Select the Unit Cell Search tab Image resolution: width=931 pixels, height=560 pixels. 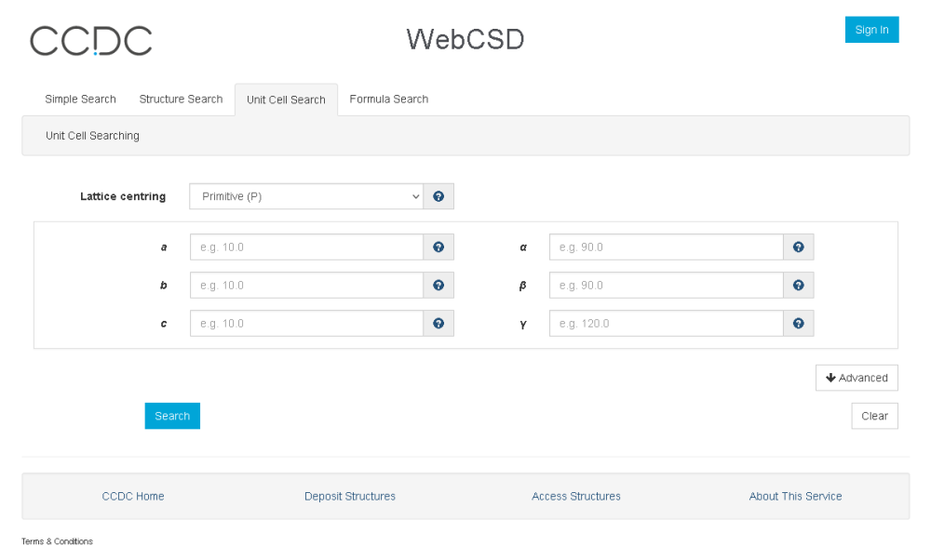(286, 100)
